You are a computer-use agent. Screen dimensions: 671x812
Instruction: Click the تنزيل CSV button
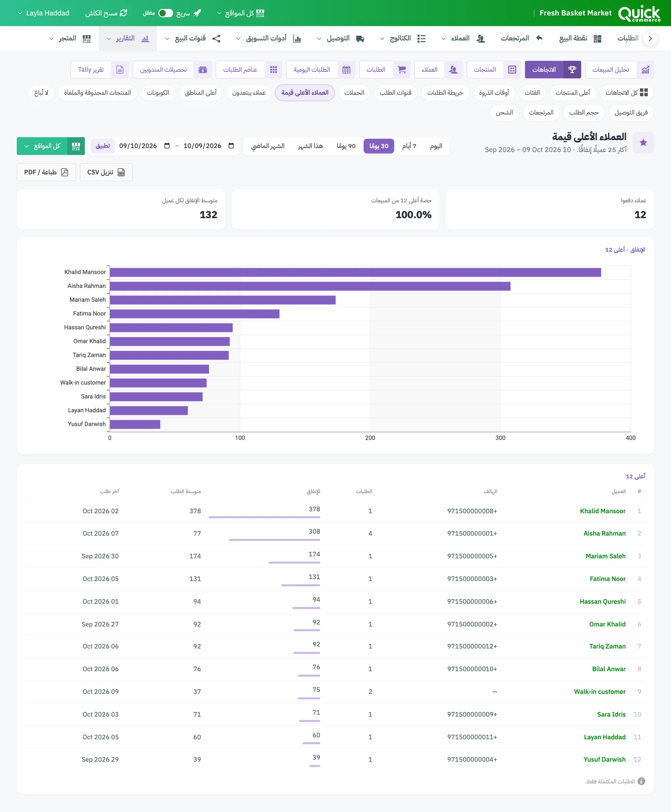[106, 172]
